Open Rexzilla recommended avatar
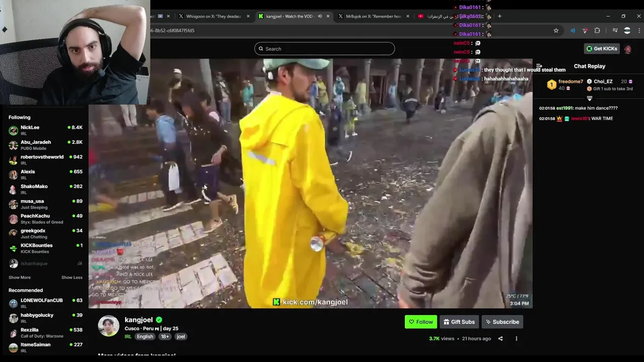The height and width of the screenshot is (362, 644). point(14,333)
